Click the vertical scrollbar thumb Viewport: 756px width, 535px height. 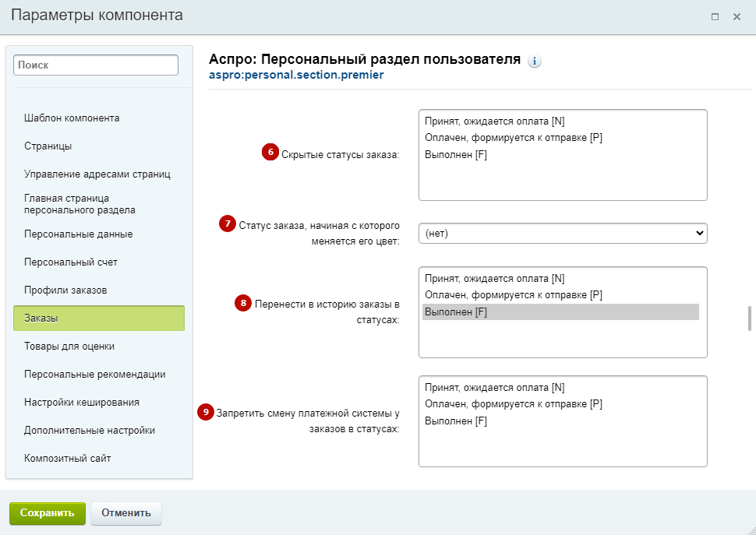coord(750,318)
